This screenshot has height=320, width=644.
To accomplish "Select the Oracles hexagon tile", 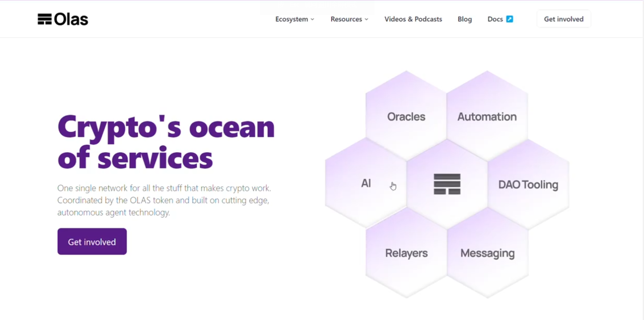I will (x=406, y=117).
